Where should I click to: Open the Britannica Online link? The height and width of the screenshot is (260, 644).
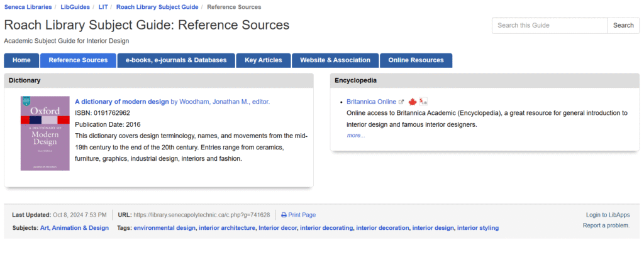tap(371, 102)
